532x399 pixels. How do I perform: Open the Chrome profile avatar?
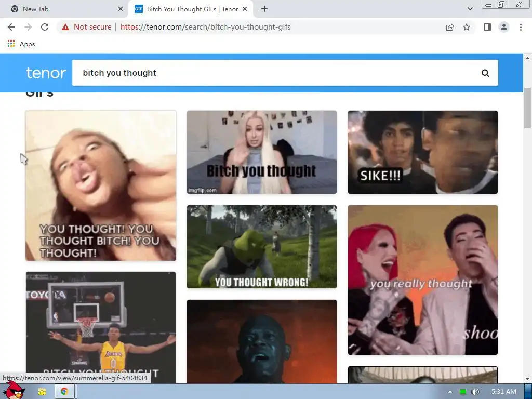click(x=504, y=27)
